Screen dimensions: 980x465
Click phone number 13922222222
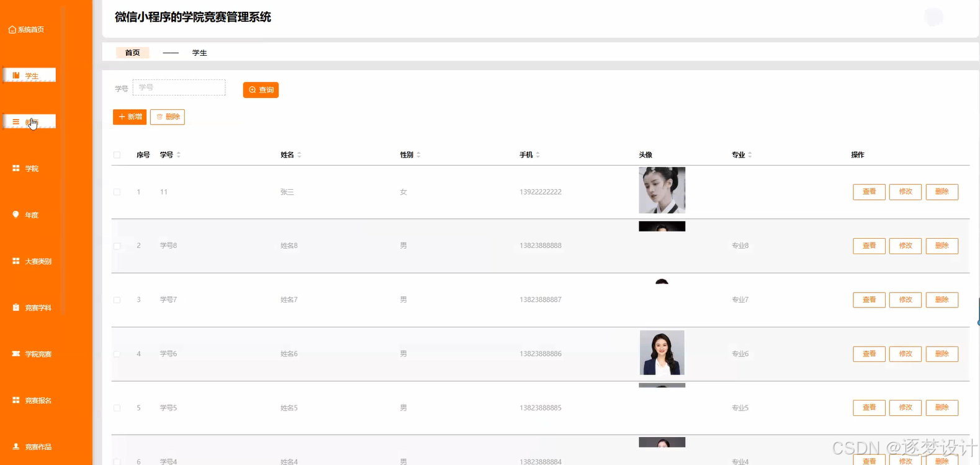click(541, 192)
